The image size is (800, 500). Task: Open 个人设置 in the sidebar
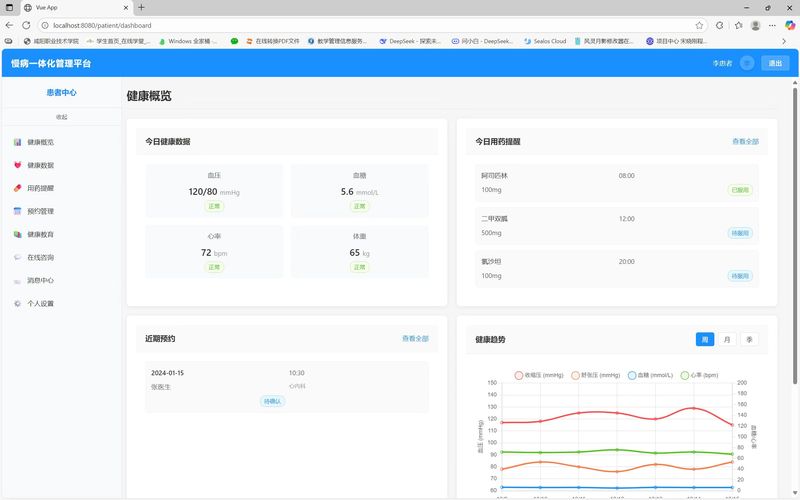(x=40, y=303)
